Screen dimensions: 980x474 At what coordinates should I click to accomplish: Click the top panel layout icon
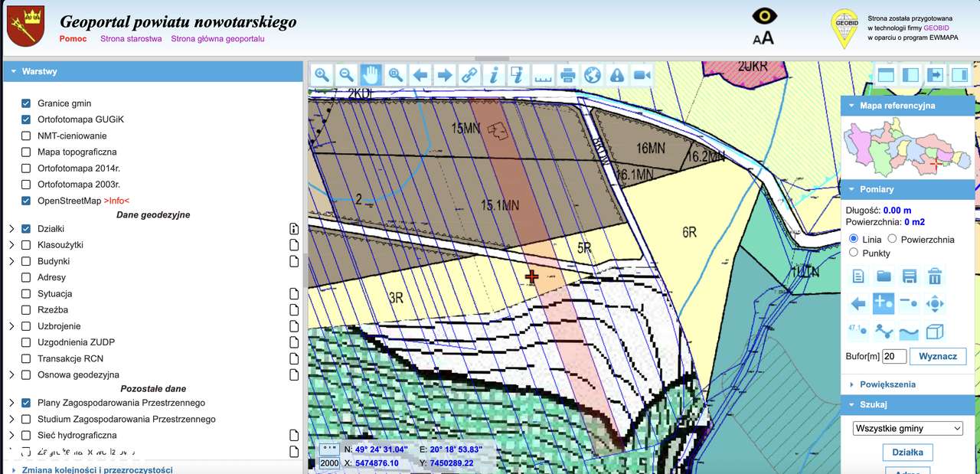point(886,75)
